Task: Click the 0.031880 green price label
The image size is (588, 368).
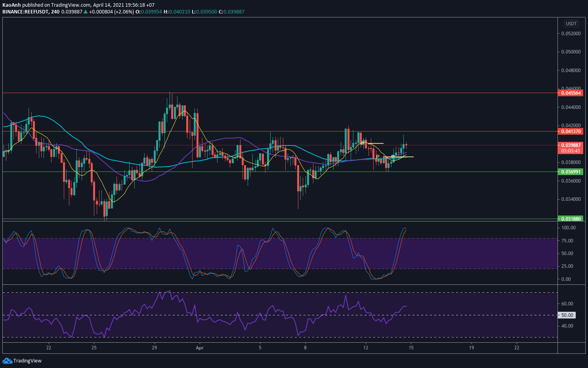Action: point(571,219)
